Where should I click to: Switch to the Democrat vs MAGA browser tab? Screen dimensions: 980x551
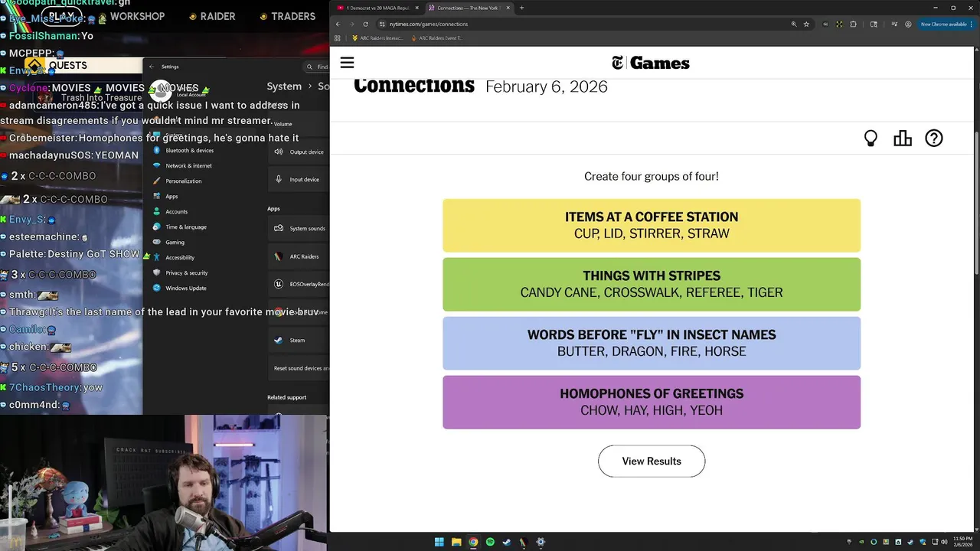(377, 8)
